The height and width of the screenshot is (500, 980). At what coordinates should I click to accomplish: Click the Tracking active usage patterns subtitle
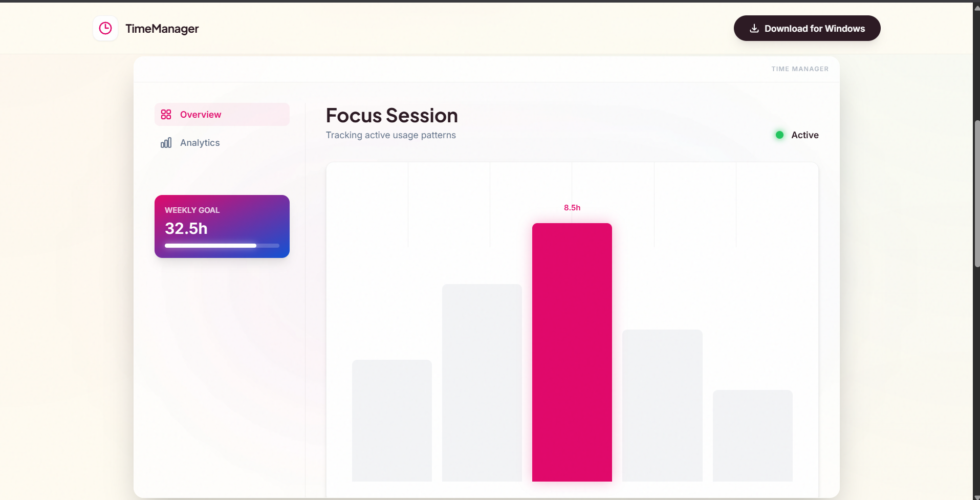click(x=390, y=135)
